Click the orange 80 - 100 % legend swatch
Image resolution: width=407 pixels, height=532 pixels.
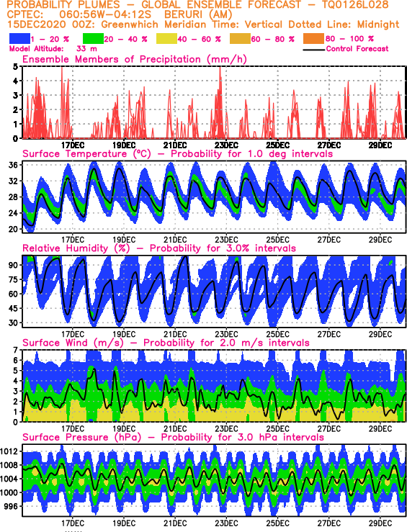click(x=313, y=39)
